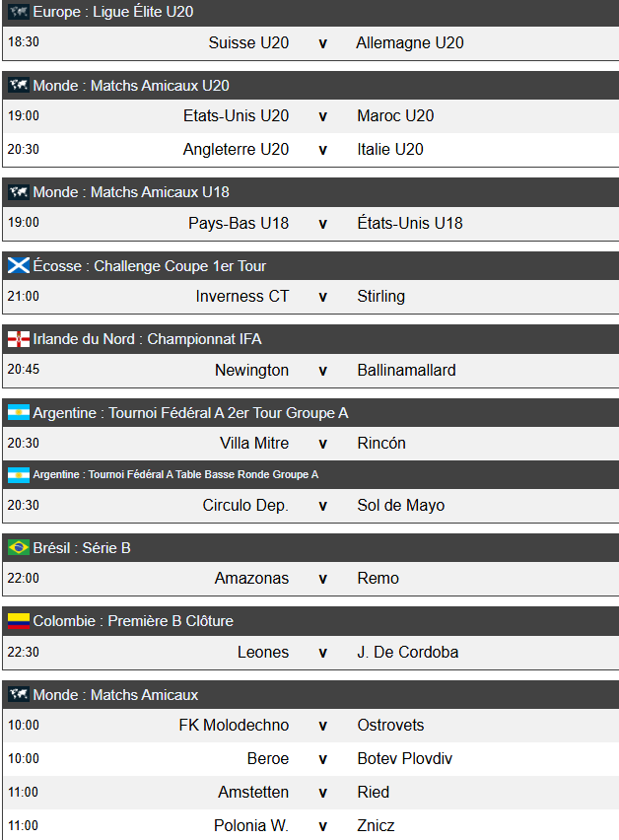Open Brésil : Série B league header
Screen dimensions: 619x840
pyautogui.click(x=82, y=548)
